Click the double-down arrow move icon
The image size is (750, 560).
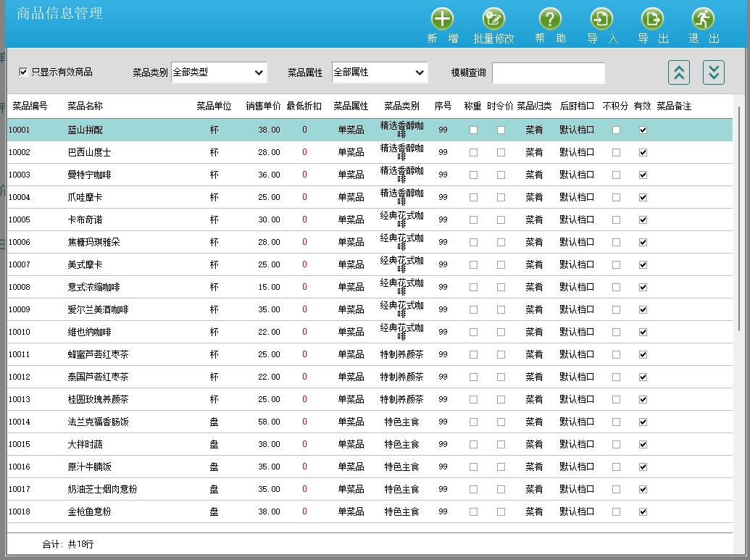[x=714, y=72]
